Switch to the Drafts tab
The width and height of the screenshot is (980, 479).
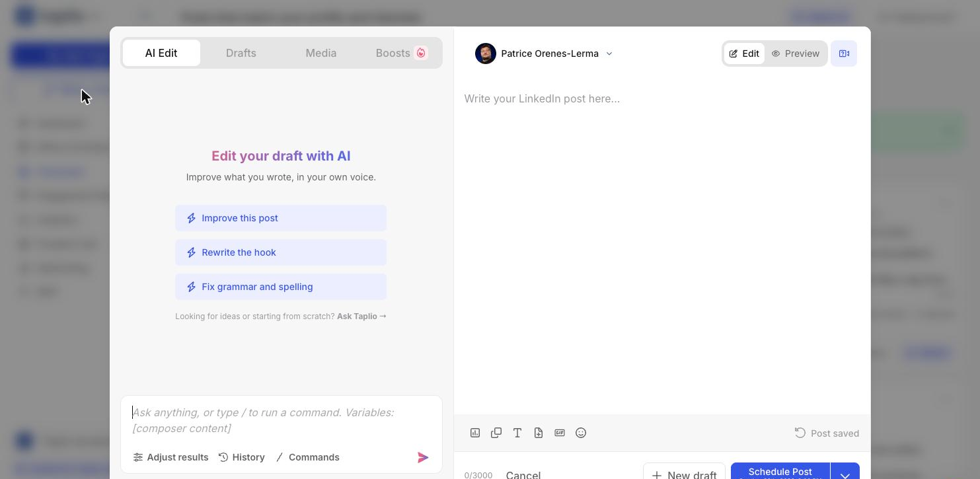point(241,53)
